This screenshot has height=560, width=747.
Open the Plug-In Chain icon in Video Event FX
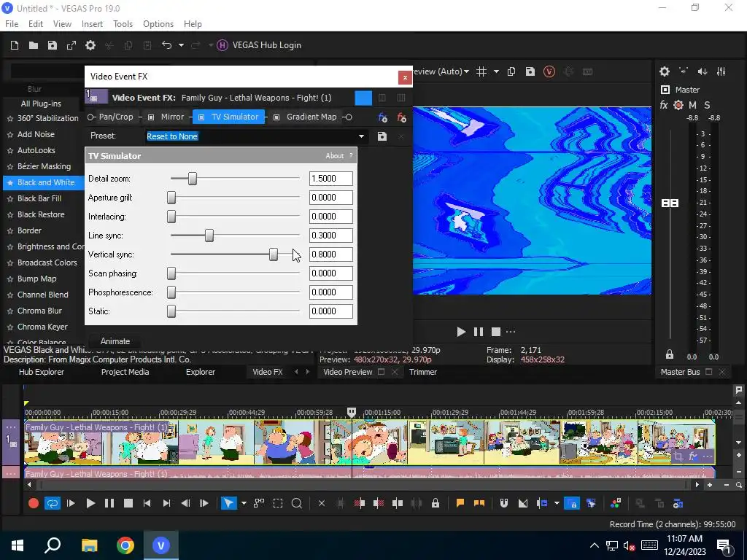tap(382, 117)
